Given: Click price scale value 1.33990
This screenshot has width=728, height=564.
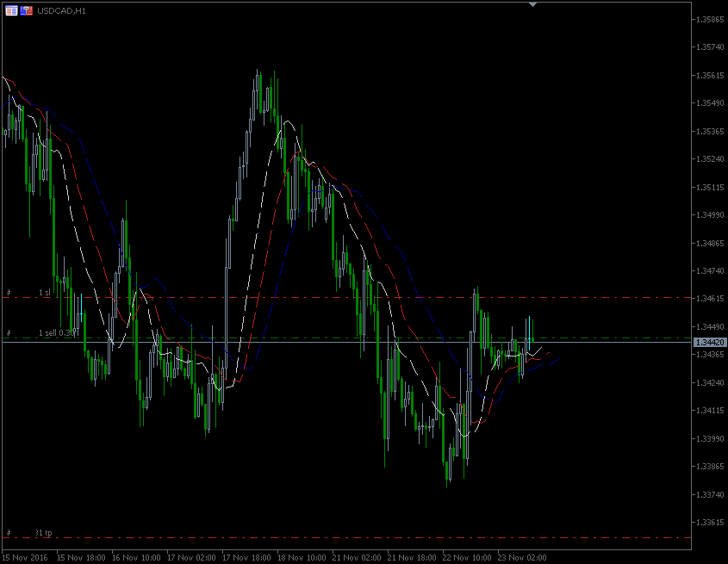Looking at the screenshot, I should tap(710, 438).
